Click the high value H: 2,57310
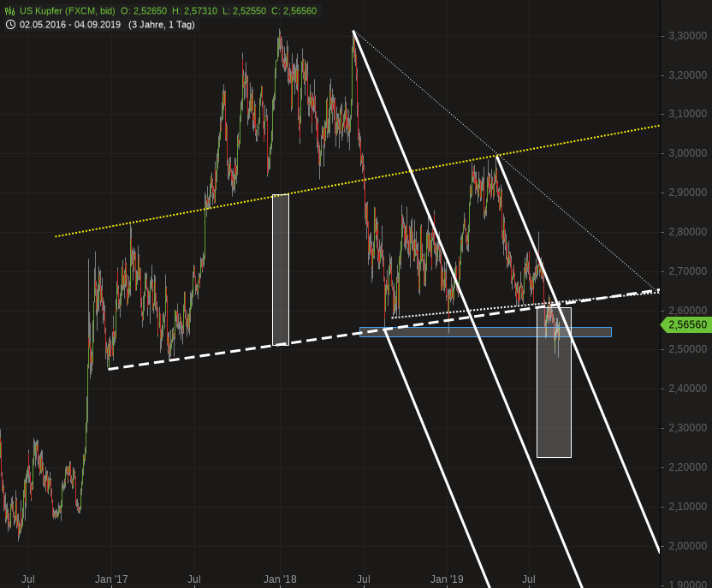Screen dimensions: 712x588 pyautogui.click(x=194, y=11)
